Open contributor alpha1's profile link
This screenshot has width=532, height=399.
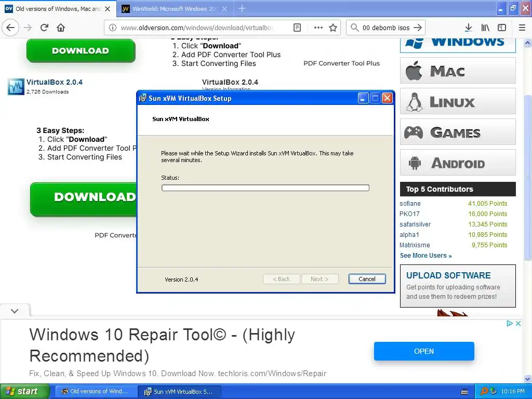pyautogui.click(x=409, y=235)
